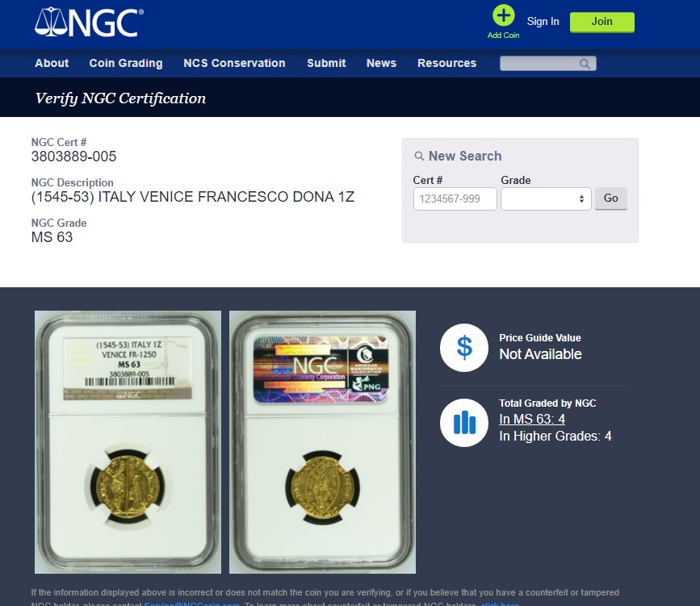Open the coin obverse slab image
The width and height of the screenshot is (700, 606).
click(x=128, y=441)
